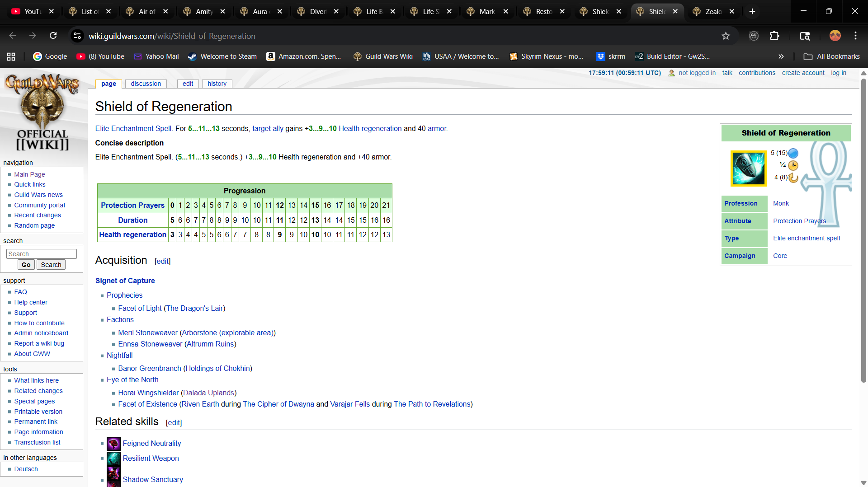This screenshot has height=487, width=868.
Task: Click the activation time clock icon
Action: tap(793, 165)
